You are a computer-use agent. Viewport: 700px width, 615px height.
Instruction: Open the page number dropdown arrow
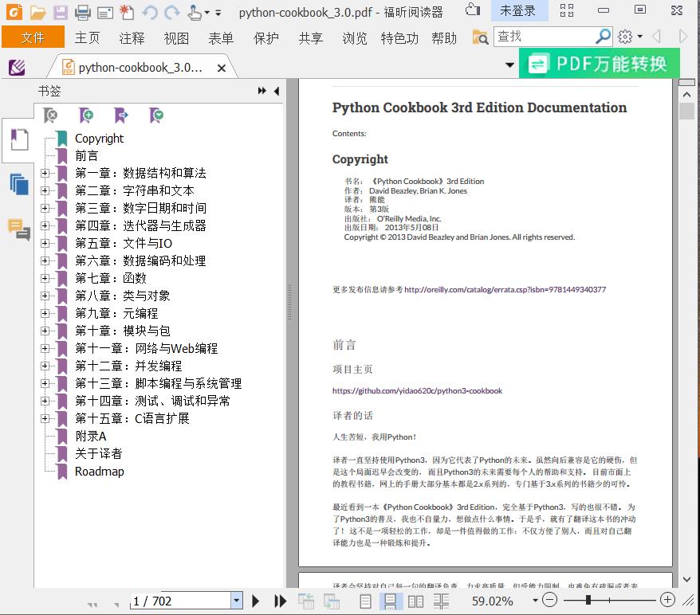point(237,601)
